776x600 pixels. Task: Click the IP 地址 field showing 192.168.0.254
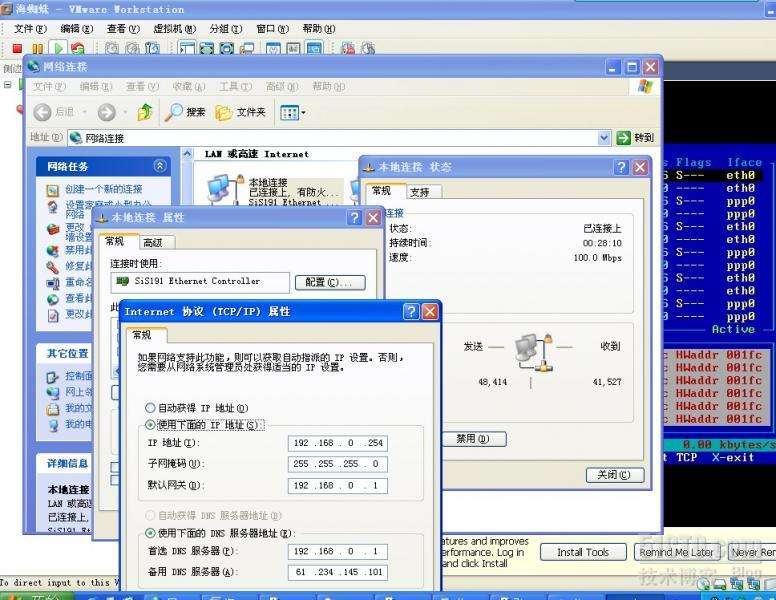pos(338,443)
